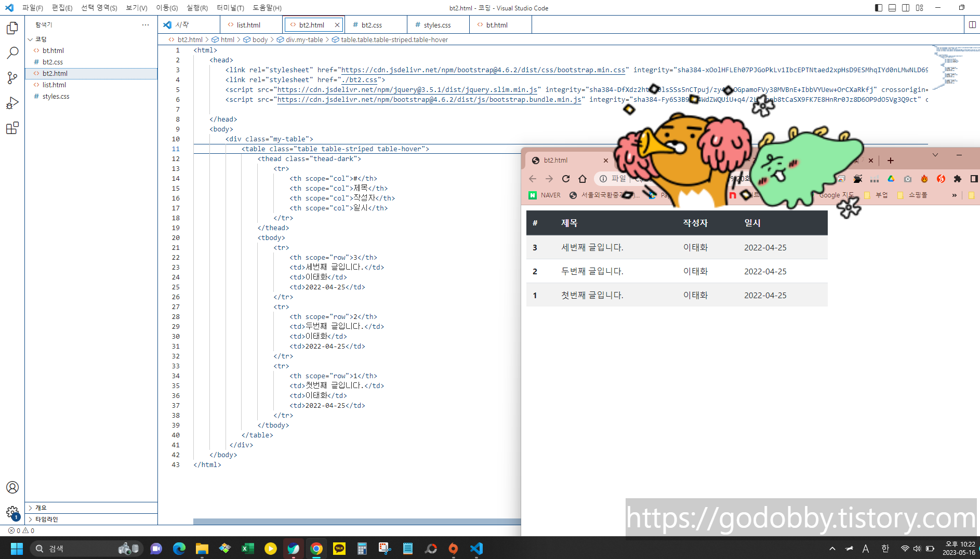Show errors and warnings in status bar

click(x=21, y=530)
